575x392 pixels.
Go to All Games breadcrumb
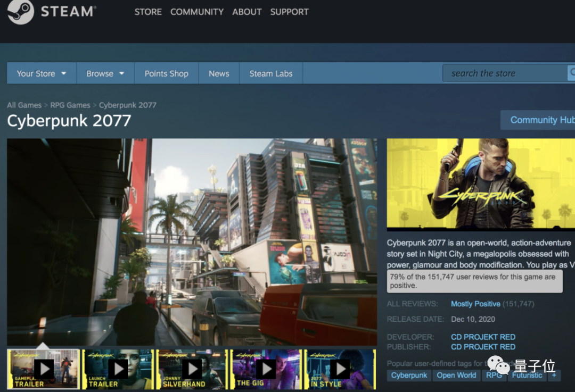coord(24,105)
